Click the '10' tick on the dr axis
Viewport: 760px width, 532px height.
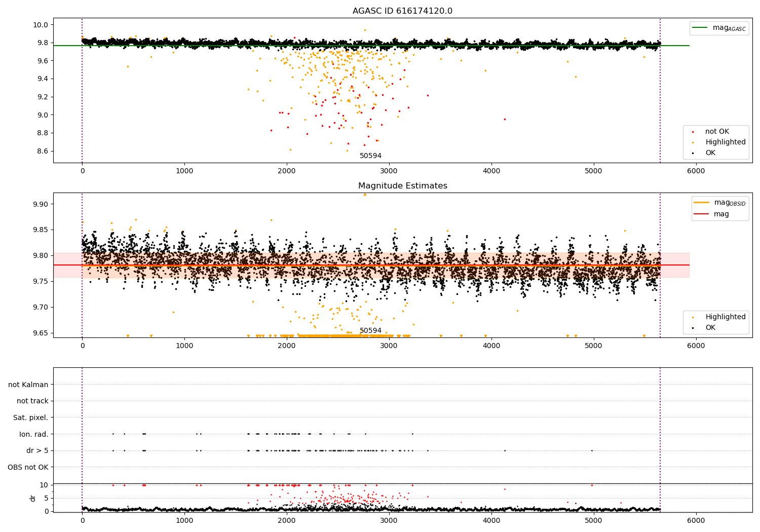[x=44, y=485]
